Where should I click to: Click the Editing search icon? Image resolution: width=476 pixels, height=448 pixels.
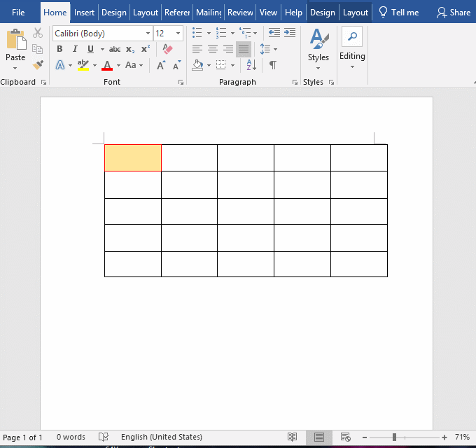click(352, 36)
